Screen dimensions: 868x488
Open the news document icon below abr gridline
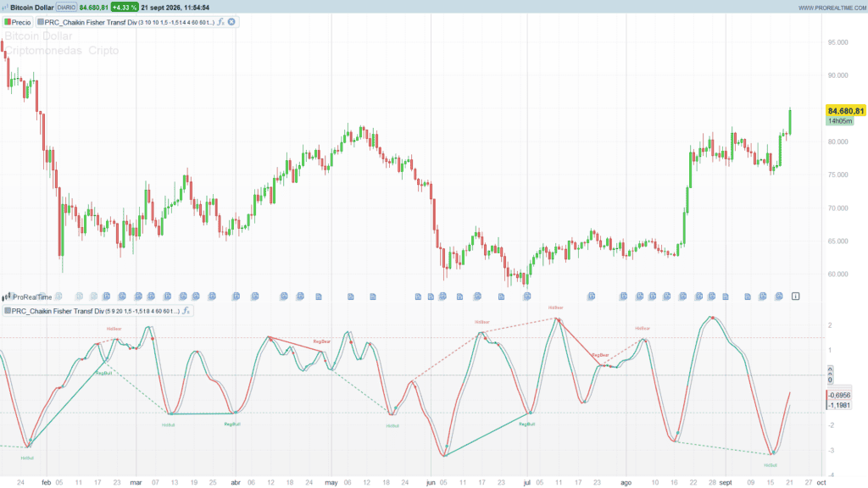(236, 297)
